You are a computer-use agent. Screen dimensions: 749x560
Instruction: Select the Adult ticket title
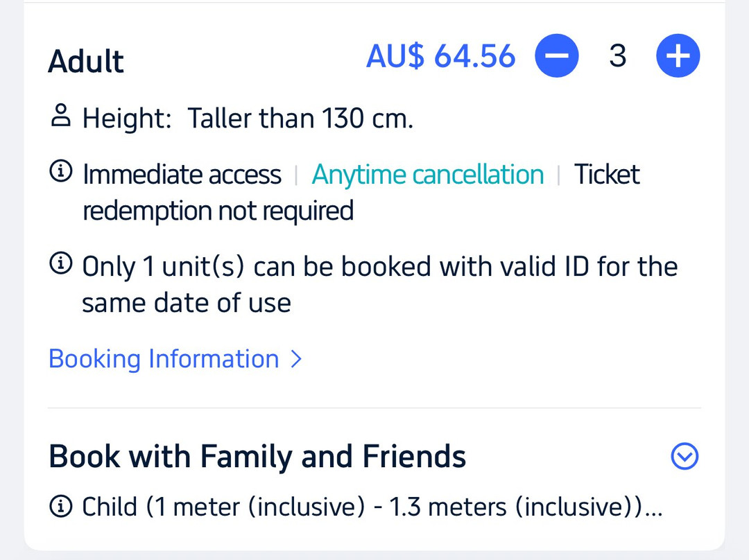click(86, 61)
